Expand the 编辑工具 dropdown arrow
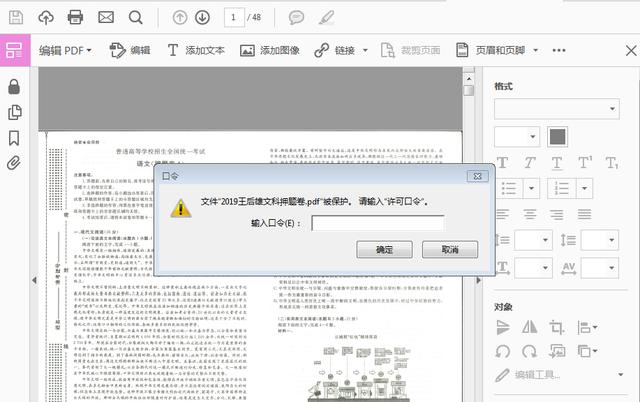 coord(621,374)
